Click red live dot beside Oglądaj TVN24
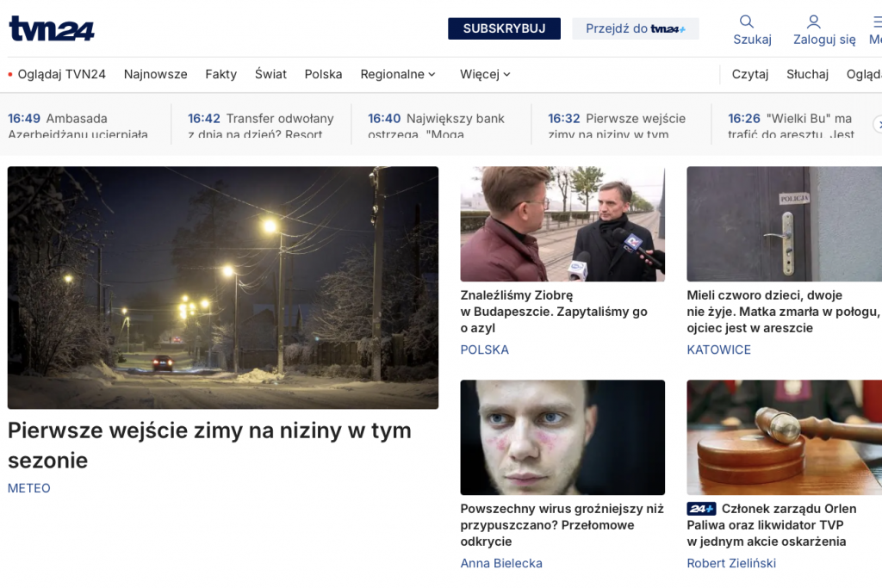The image size is (882, 588). [x=10, y=75]
